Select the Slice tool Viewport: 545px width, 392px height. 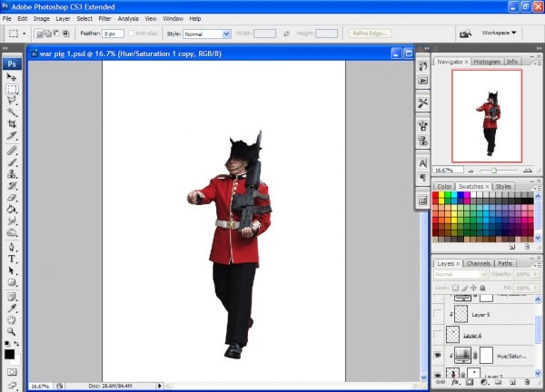pos(12,135)
